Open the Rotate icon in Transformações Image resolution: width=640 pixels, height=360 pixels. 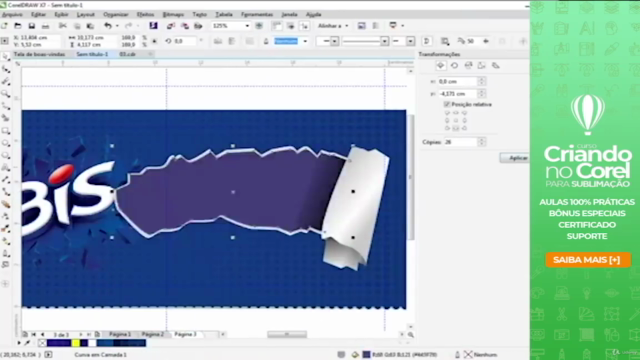(x=454, y=65)
